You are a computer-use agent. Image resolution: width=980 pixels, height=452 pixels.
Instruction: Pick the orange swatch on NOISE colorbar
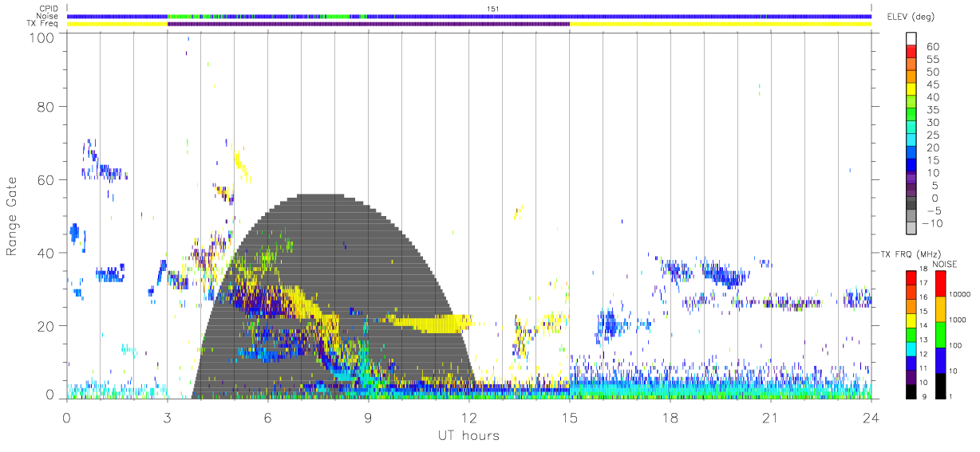tap(941, 309)
